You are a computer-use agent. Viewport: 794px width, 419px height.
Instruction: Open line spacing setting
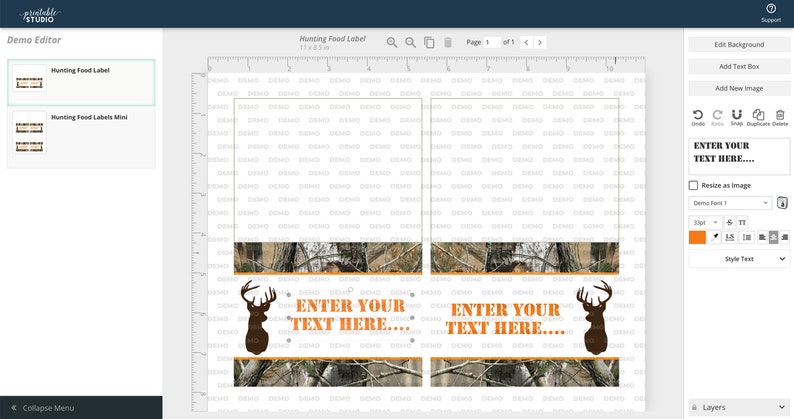pos(746,237)
